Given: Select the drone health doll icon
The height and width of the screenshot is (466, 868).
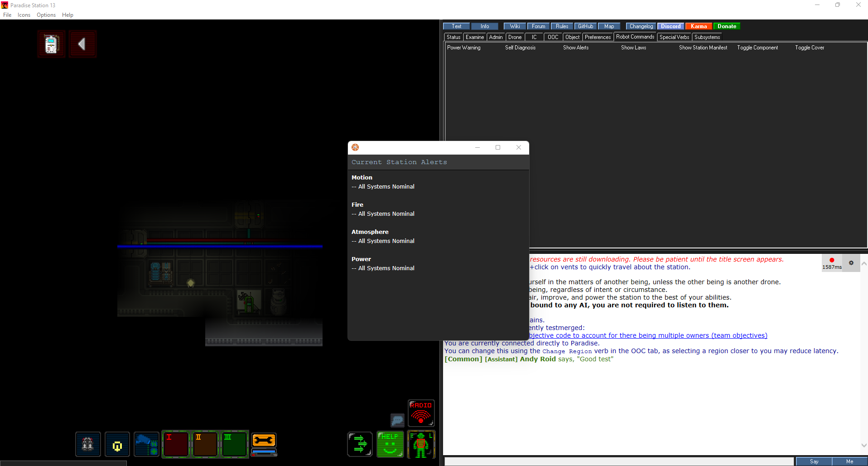Looking at the screenshot, I should point(420,444).
